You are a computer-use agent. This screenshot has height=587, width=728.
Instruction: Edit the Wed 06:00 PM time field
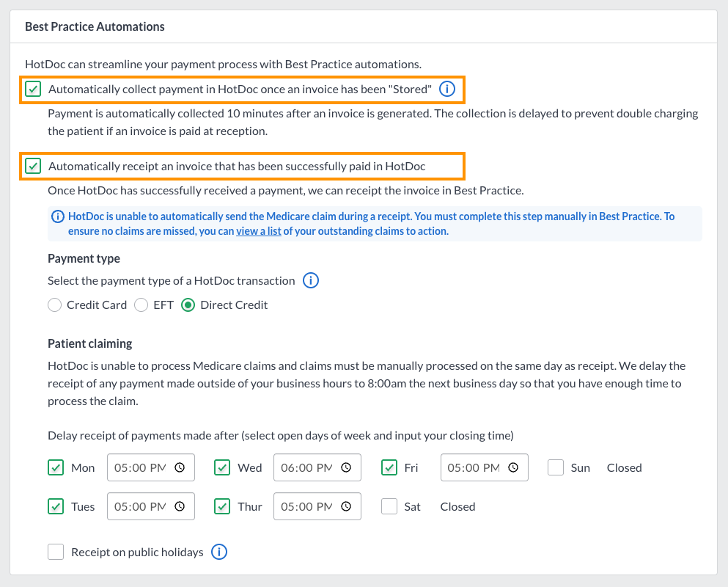317,467
